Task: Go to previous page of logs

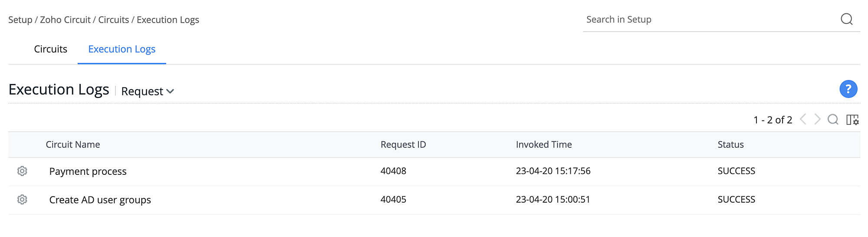Action: point(803,120)
